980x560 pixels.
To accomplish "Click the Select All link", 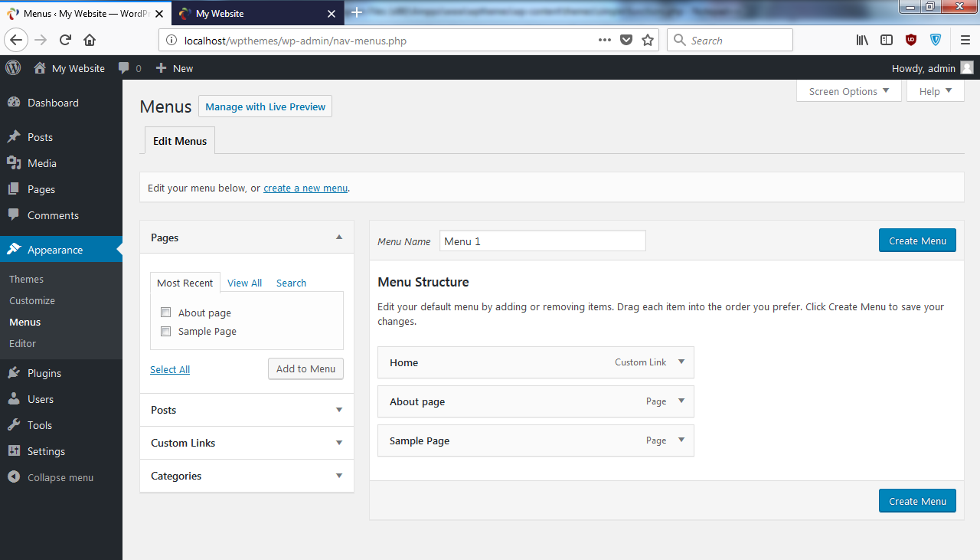I will [170, 369].
